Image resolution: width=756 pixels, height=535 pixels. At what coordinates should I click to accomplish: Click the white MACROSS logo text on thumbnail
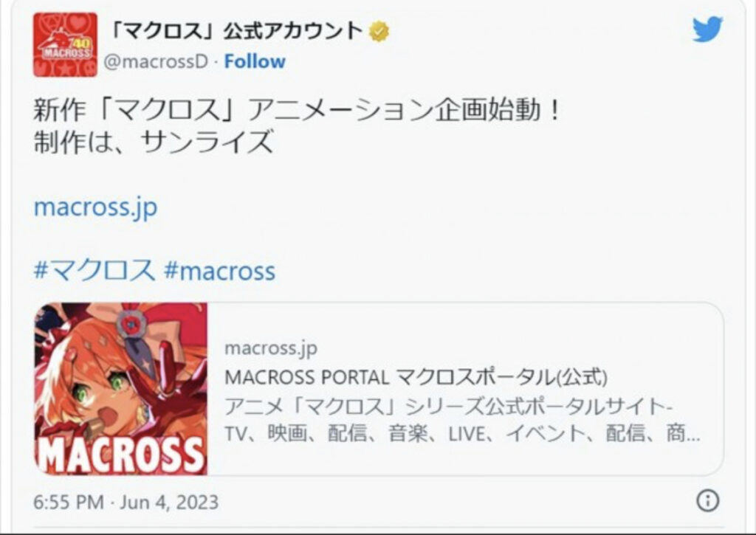(x=121, y=454)
